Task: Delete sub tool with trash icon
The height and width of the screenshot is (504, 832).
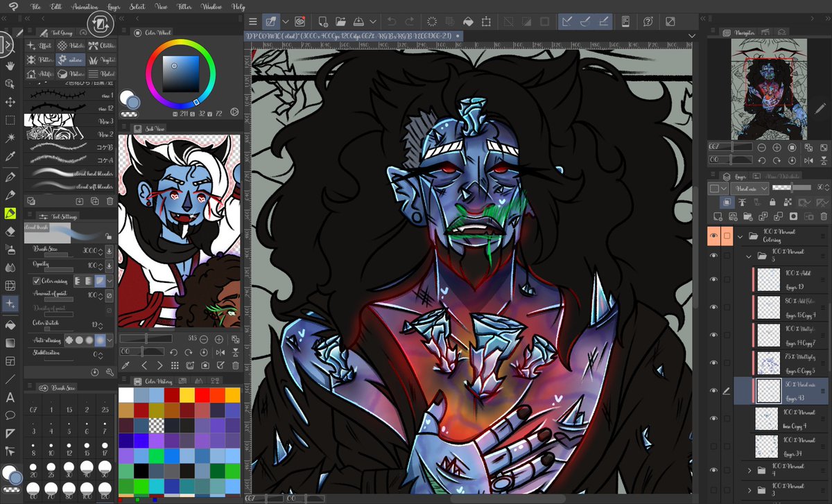Action: (x=110, y=201)
